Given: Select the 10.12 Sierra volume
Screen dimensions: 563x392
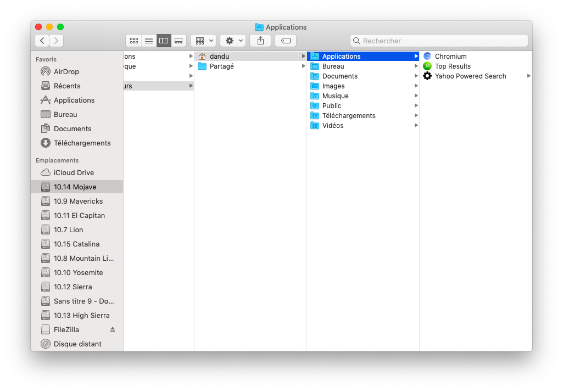Looking at the screenshot, I should coord(77,287).
